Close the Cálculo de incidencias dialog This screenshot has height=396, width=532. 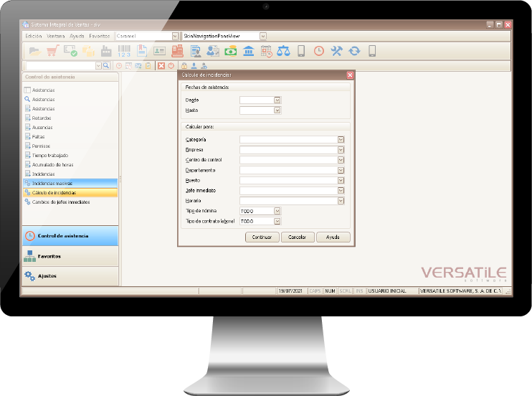tap(350, 75)
